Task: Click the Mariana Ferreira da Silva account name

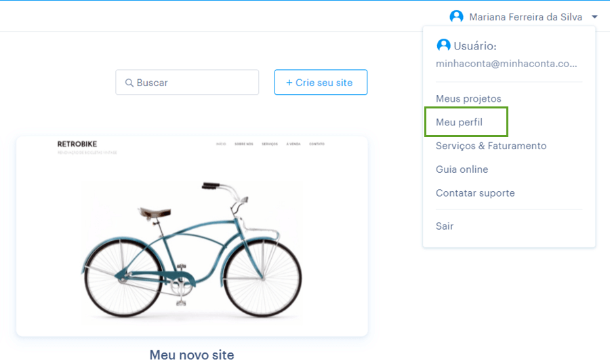Action: click(525, 17)
